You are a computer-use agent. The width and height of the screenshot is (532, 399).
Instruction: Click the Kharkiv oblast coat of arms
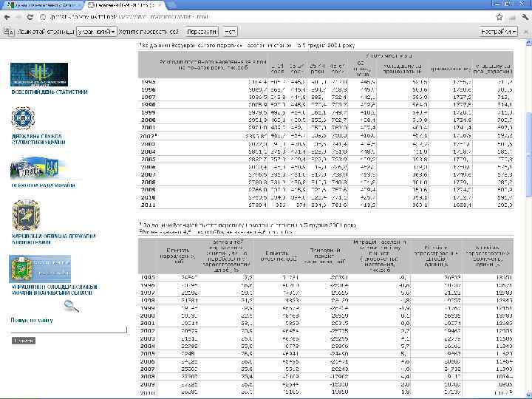tap(26, 215)
